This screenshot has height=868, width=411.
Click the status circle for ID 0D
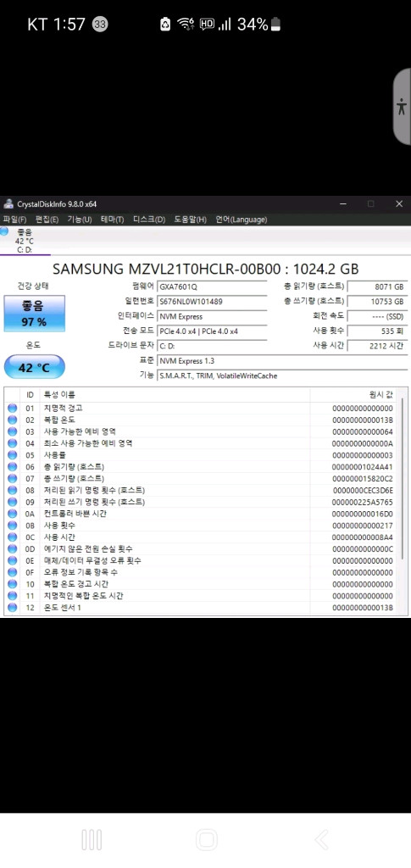click(12, 548)
